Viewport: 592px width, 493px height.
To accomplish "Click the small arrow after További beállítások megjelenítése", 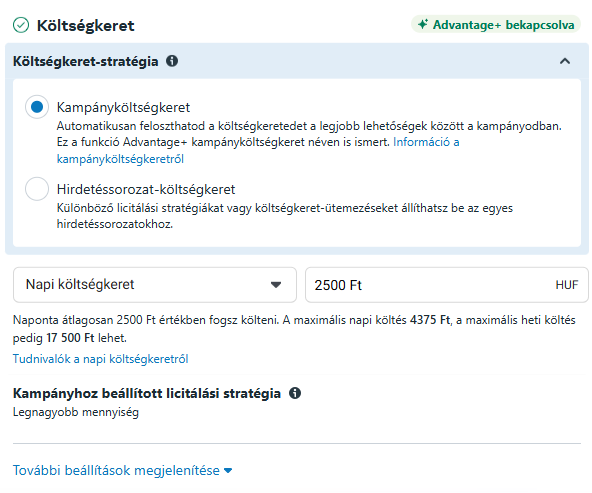I will coord(228,471).
